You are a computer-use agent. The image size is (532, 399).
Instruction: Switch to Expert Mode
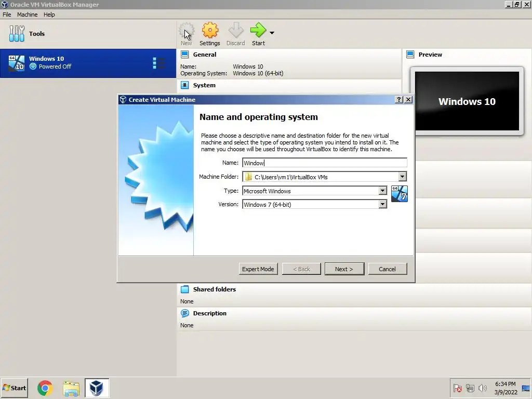tap(258, 269)
